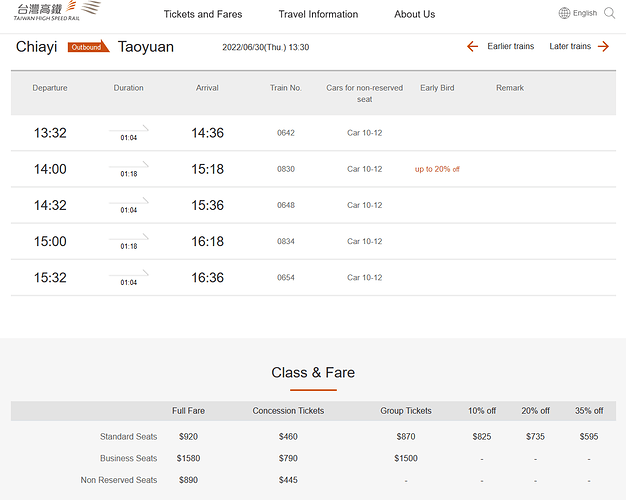Select the 14:32 departure time

50,205
